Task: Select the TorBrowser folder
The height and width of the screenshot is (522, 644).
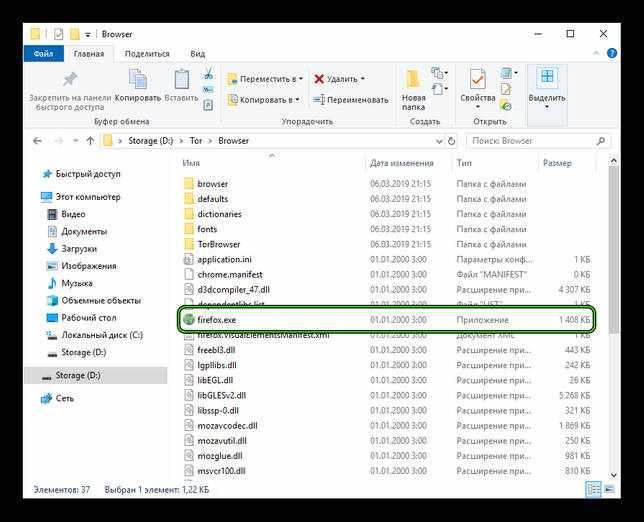Action: tap(212, 244)
